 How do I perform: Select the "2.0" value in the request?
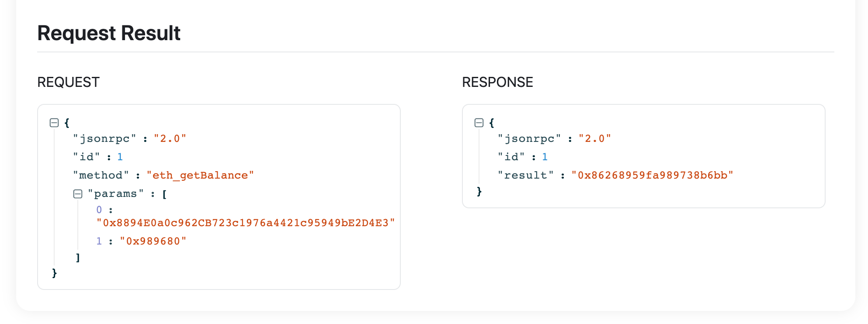click(x=170, y=139)
